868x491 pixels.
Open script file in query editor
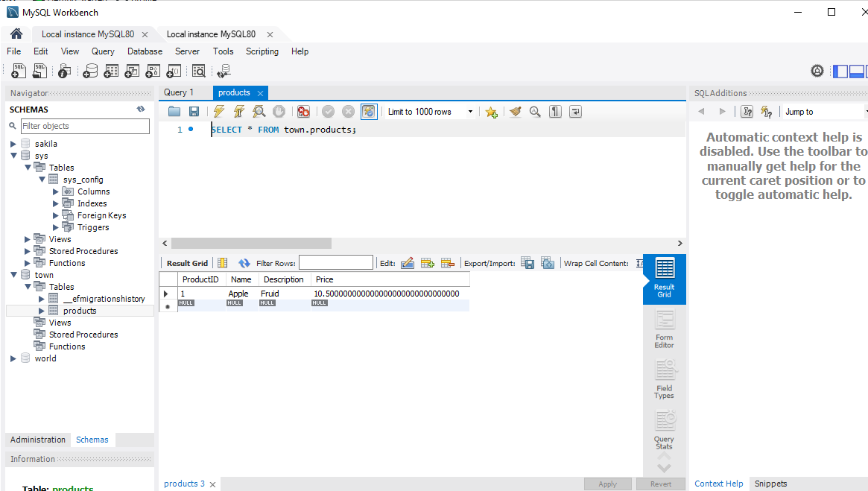pyautogui.click(x=174, y=111)
